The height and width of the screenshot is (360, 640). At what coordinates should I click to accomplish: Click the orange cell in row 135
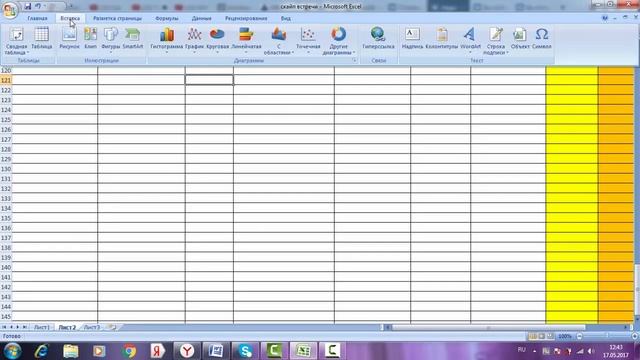click(x=616, y=218)
